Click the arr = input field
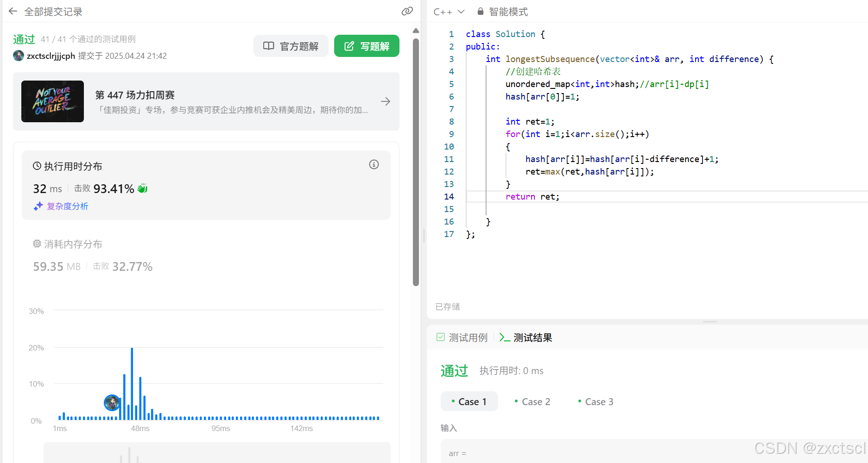Image resolution: width=868 pixels, height=463 pixels. (654, 451)
